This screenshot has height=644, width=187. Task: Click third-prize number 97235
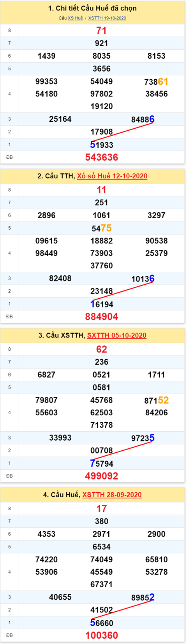coord(143,438)
